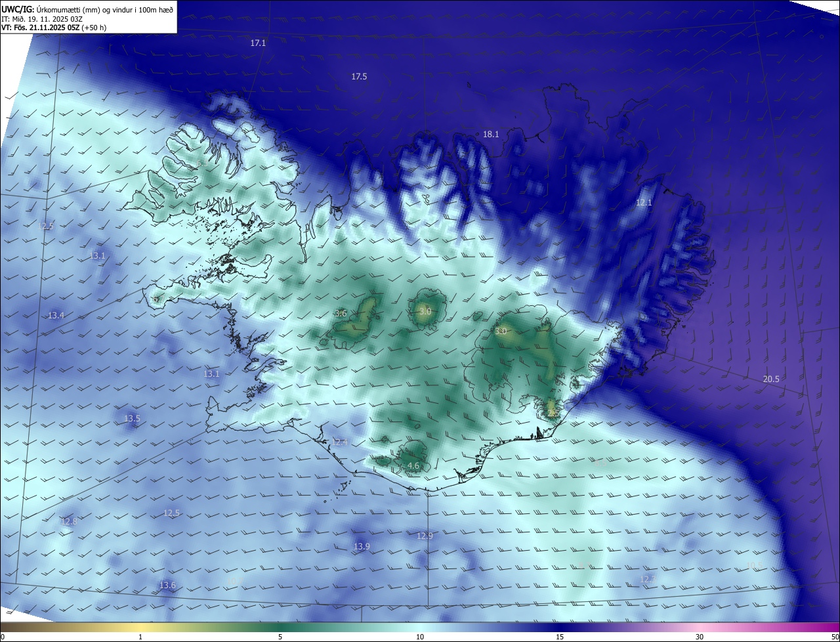840x642 pixels.
Task: Click the 50 tick on the color scale
Action: 835,637
